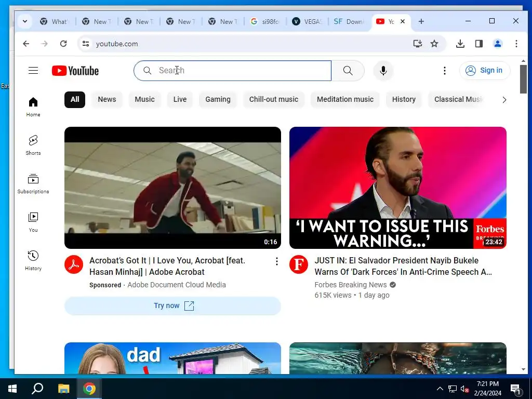Image resolution: width=532 pixels, height=399 pixels.
Task: Select the Gaming category chip
Action: pos(218,99)
